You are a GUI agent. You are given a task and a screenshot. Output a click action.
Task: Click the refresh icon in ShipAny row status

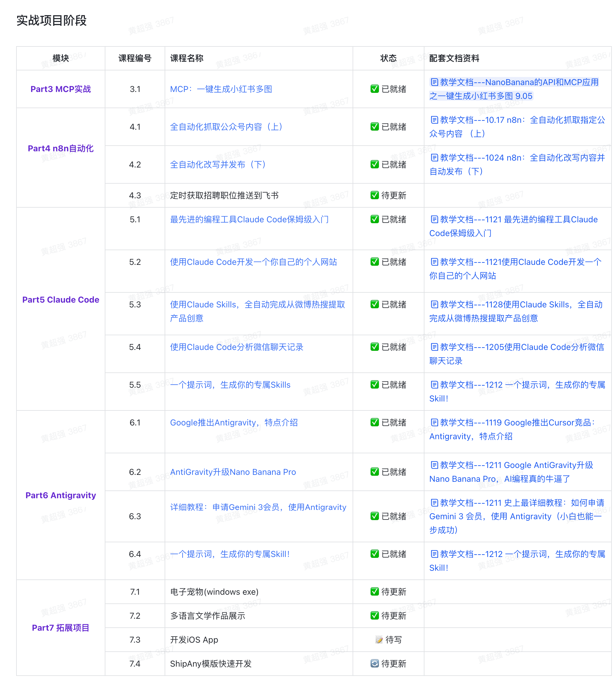[x=374, y=664]
